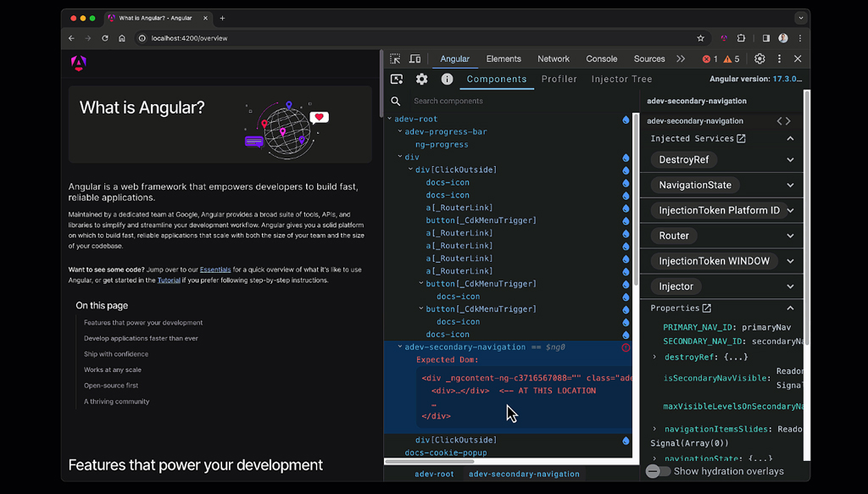Go to browser home page
The width and height of the screenshot is (868, 494).
122,38
